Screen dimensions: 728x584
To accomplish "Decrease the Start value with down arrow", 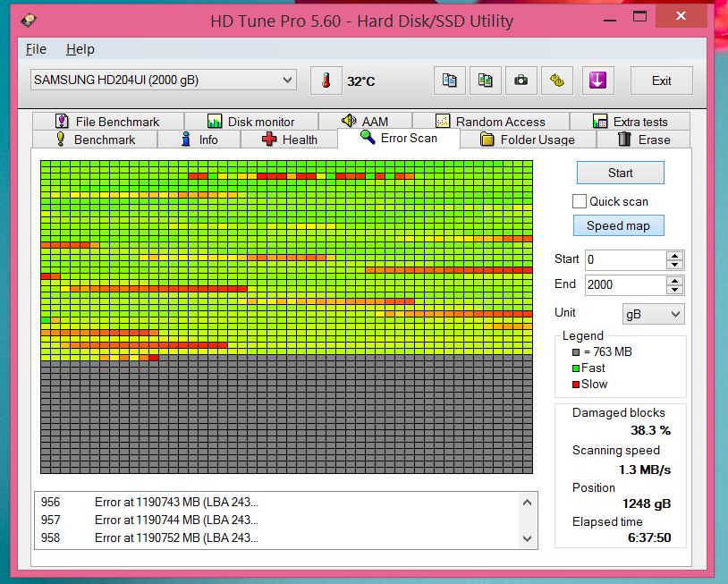I will [674, 265].
